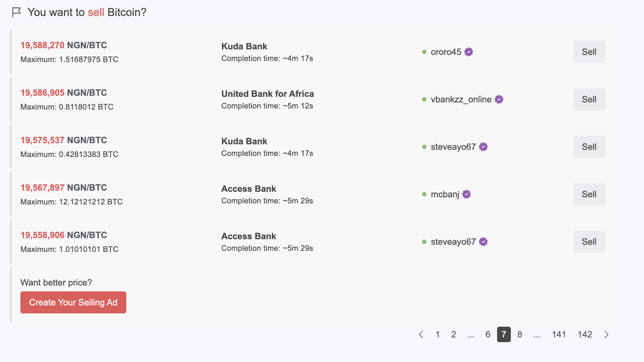Sell to ororo45 via Kuda Bank

coord(589,52)
